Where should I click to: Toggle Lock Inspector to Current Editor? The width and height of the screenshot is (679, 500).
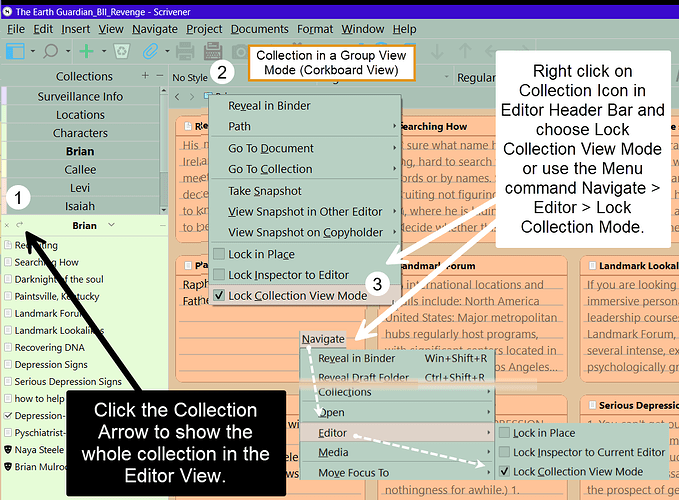click(504, 452)
